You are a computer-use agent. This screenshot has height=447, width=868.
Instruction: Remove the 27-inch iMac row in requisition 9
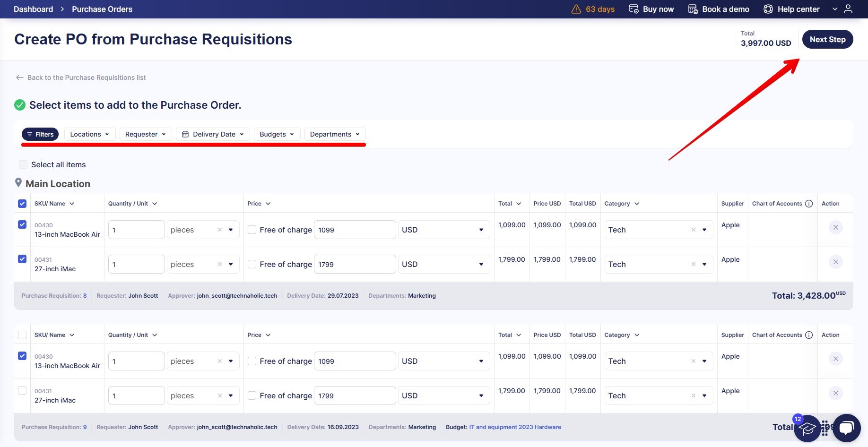(835, 393)
